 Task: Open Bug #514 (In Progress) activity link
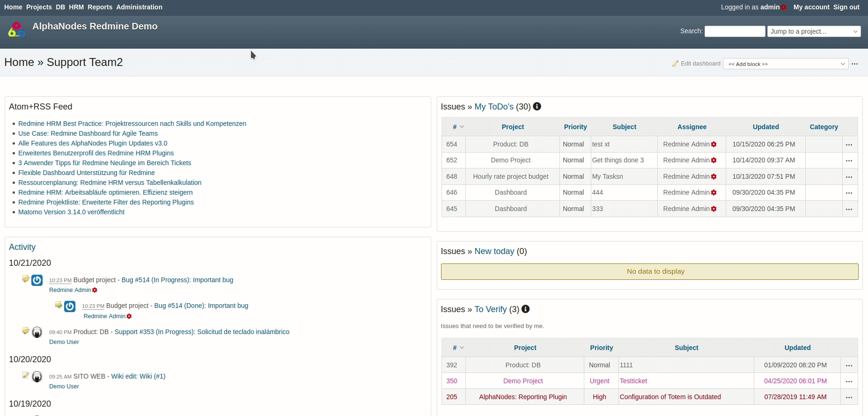177,280
